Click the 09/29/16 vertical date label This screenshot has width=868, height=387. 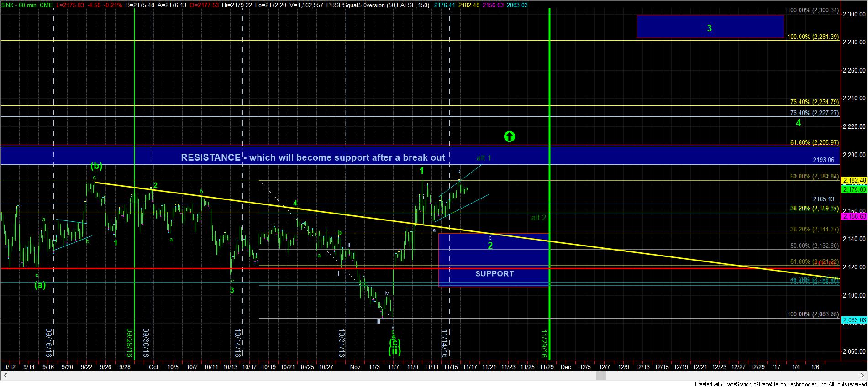[129, 343]
